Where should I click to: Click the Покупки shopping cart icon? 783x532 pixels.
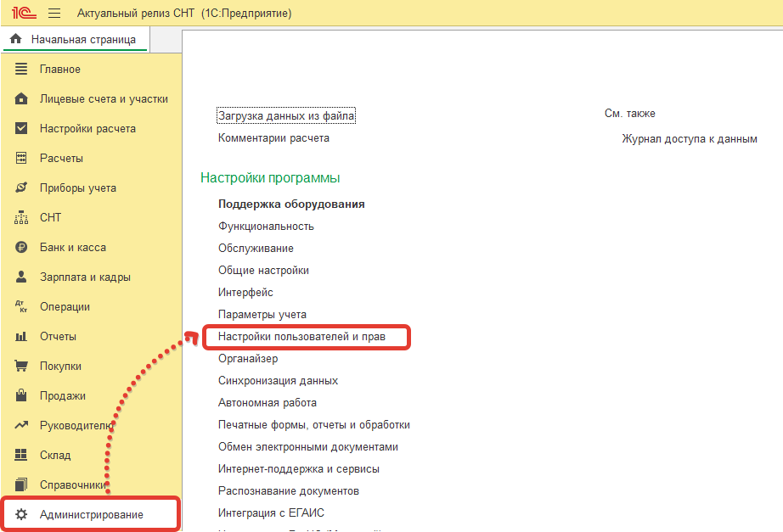point(22,366)
